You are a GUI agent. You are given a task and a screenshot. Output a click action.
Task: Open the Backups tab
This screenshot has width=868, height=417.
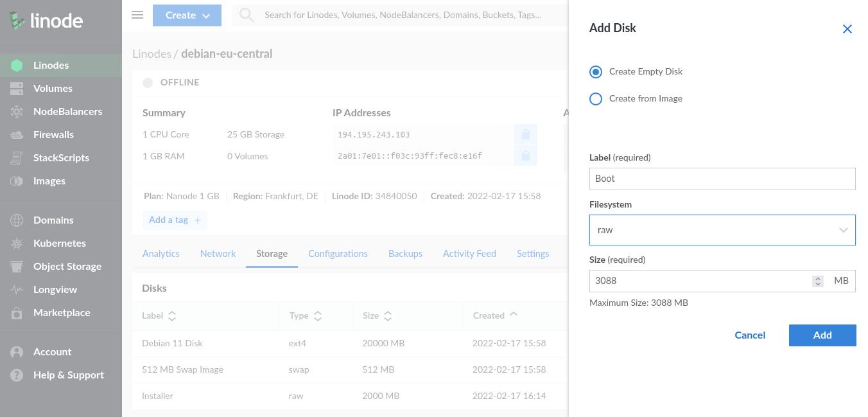click(405, 254)
